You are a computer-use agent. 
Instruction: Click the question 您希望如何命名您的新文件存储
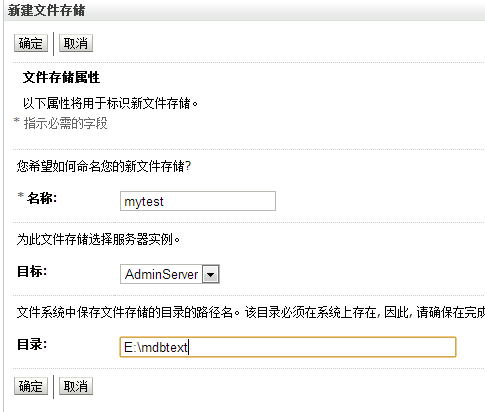(104, 166)
